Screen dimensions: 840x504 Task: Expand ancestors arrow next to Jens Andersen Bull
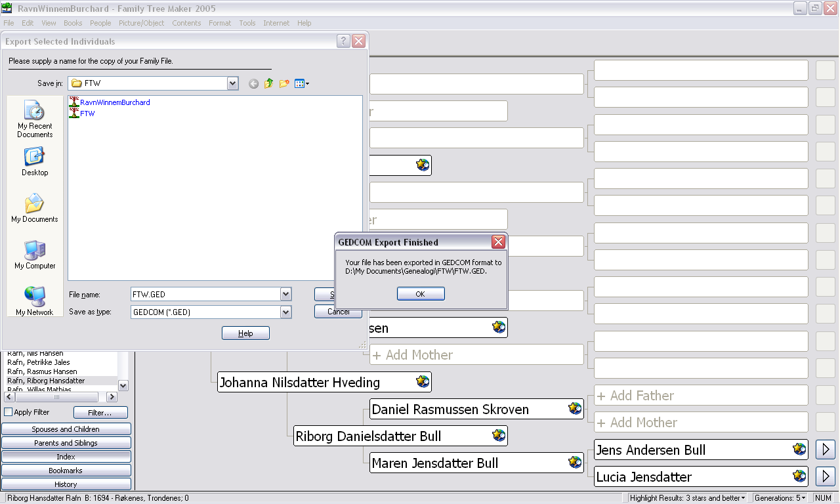click(x=826, y=450)
